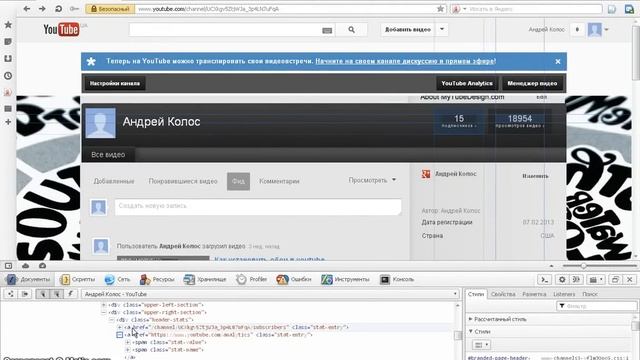Click the Channel settings button
The width and height of the screenshot is (640, 360).
pos(115,83)
